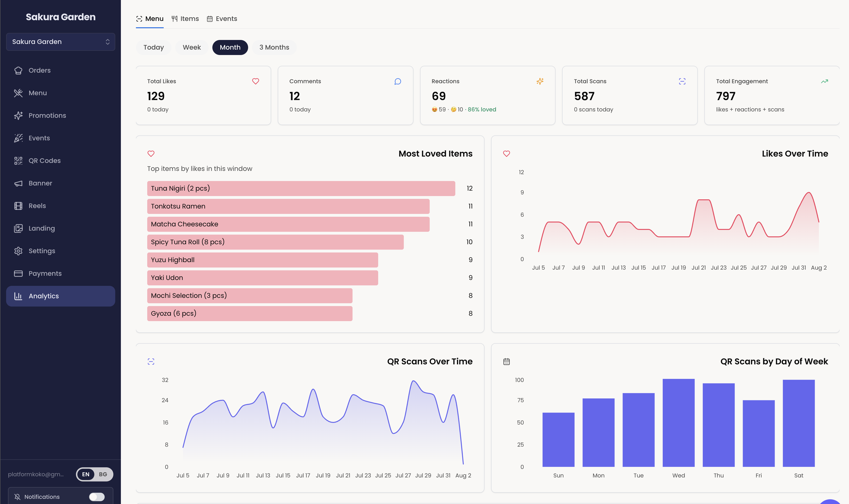The width and height of the screenshot is (849, 504).
Task: Click the Sat bar in day-of-week chart
Action: [x=799, y=423]
